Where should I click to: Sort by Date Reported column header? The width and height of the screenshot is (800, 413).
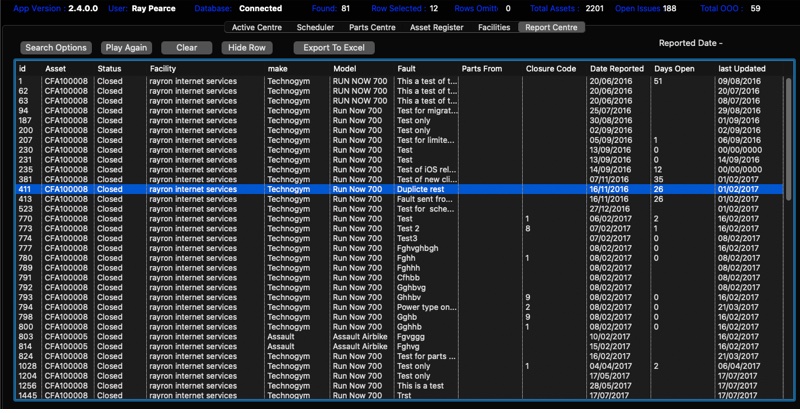[x=619, y=68]
